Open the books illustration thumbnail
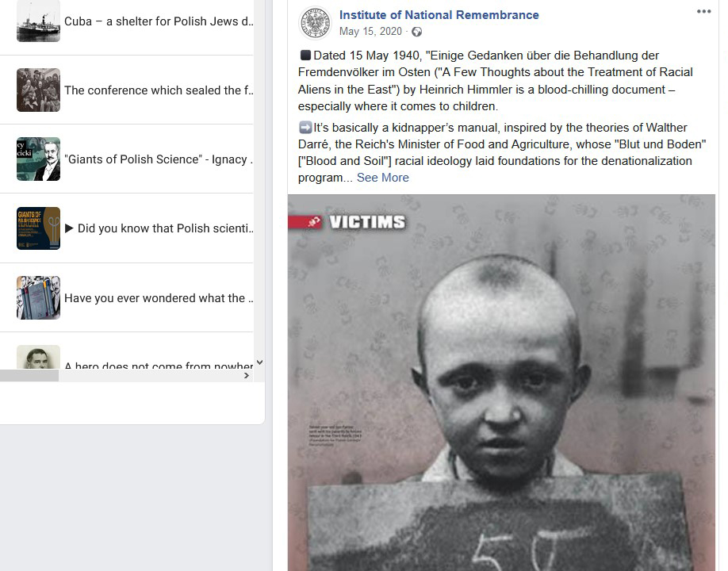728x571 pixels. point(39,297)
